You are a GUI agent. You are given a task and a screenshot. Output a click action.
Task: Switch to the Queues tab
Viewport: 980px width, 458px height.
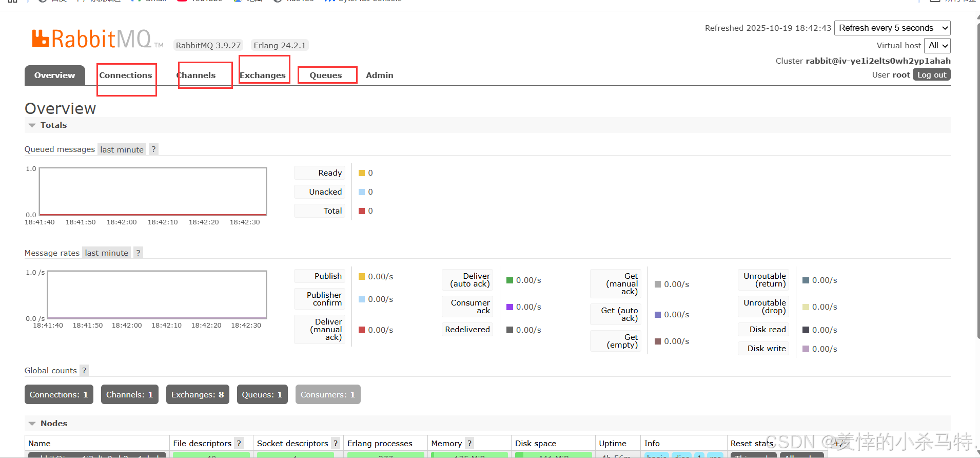(325, 75)
